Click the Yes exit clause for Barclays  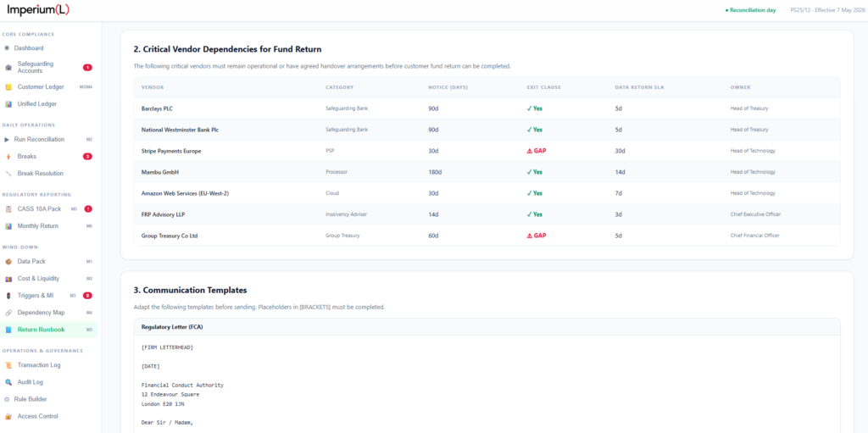(x=535, y=108)
